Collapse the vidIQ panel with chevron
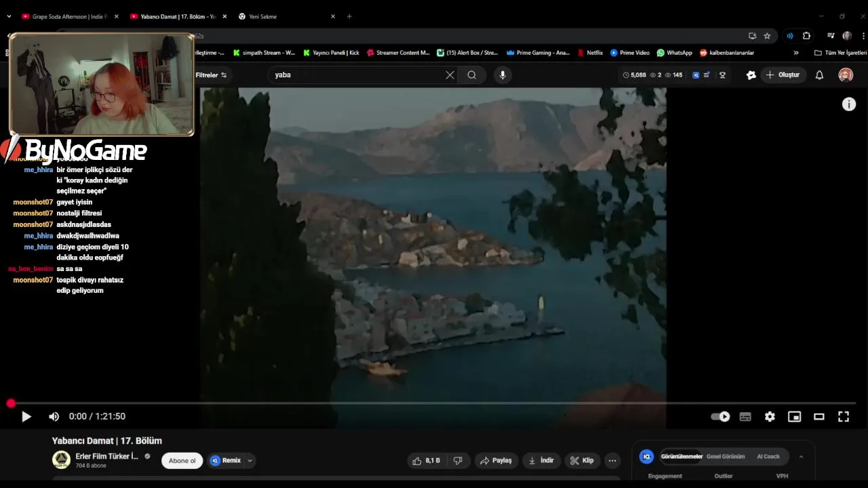868x488 pixels. pyautogui.click(x=801, y=457)
